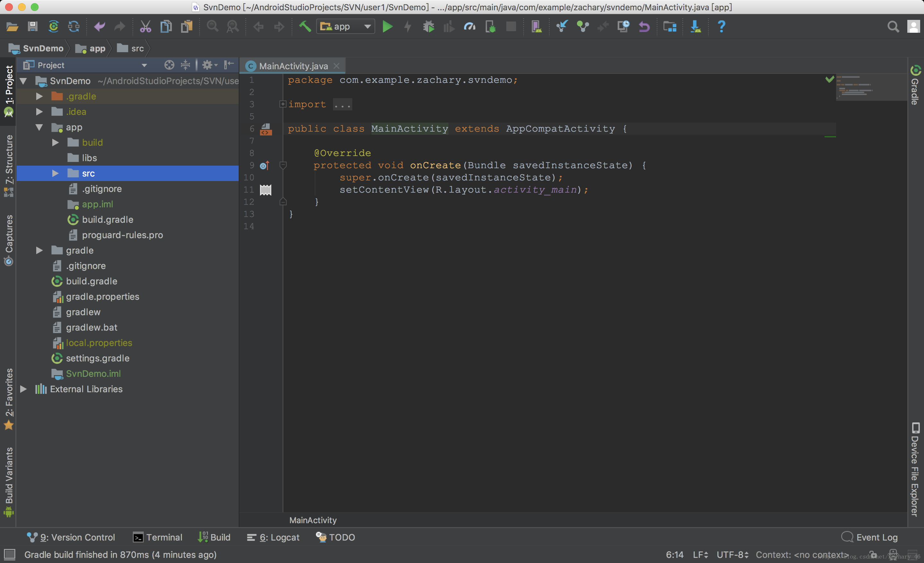The width and height of the screenshot is (924, 563).
Task: Click the Paste clipboard icon
Action: pyautogui.click(x=186, y=27)
